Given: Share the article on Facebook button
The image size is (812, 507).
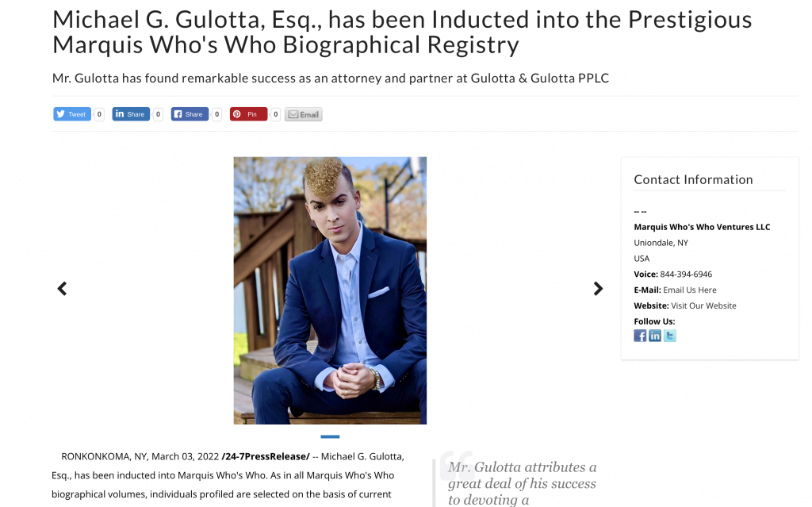Looking at the screenshot, I should click(x=190, y=114).
